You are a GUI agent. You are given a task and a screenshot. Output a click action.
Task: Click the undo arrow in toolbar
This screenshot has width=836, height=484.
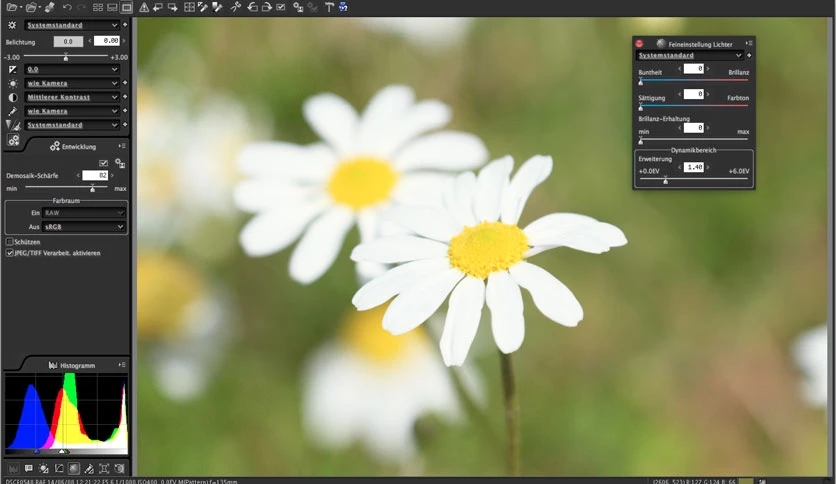[x=67, y=7]
